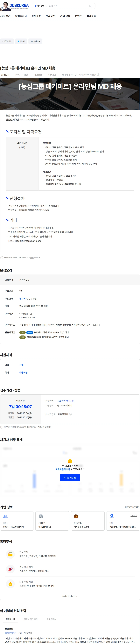Click the 대졸이상 education link
This screenshot has width=140, height=644.
[x=23, y=373]
